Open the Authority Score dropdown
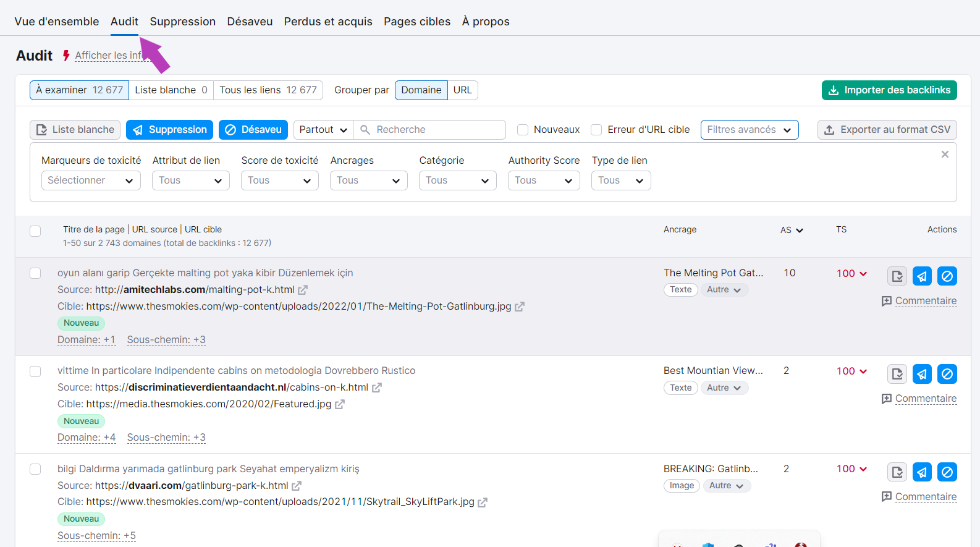The width and height of the screenshot is (980, 547). [x=544, y=180]
